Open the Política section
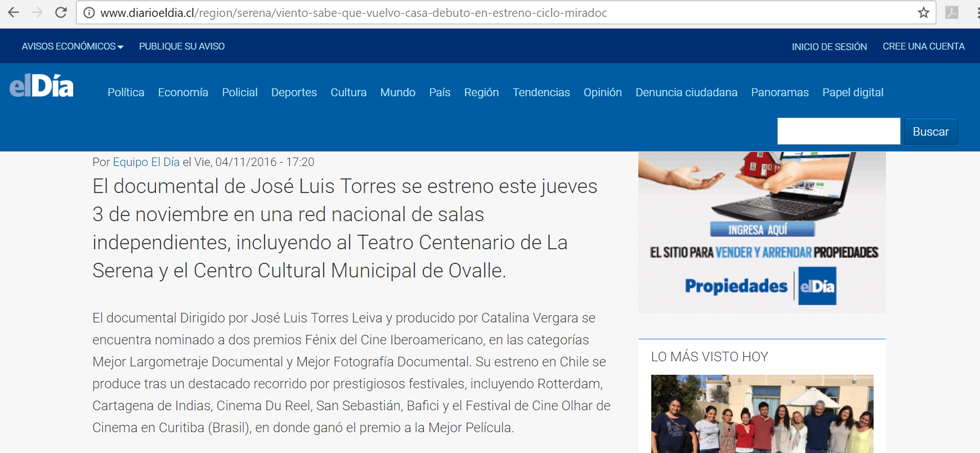The width and height of the screenshot is (980, 453). (126, 92)
